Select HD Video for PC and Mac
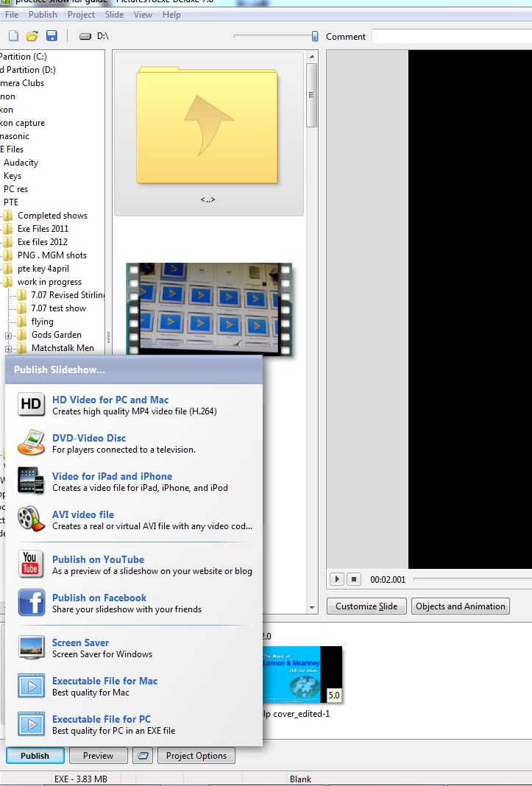 110,400
